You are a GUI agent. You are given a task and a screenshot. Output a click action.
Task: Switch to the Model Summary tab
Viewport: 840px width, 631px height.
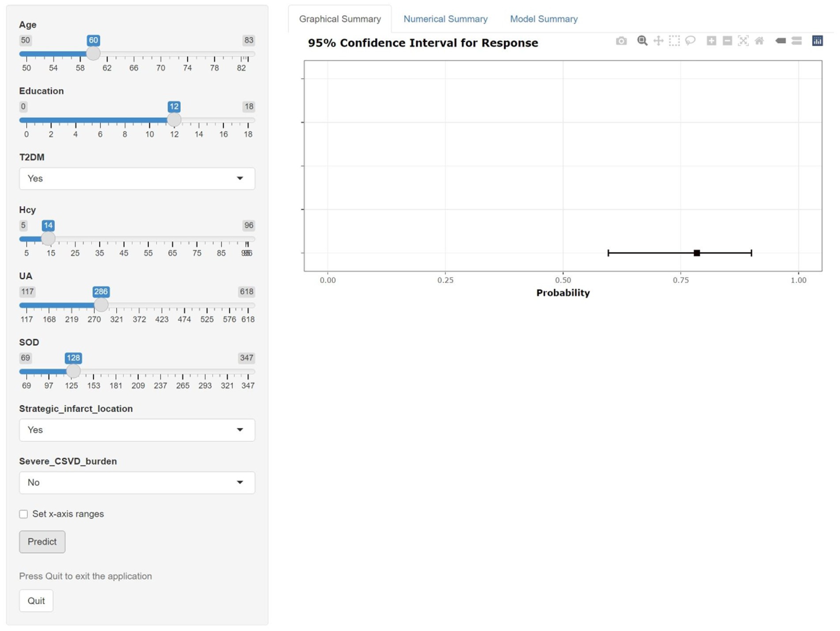(544, 19)
